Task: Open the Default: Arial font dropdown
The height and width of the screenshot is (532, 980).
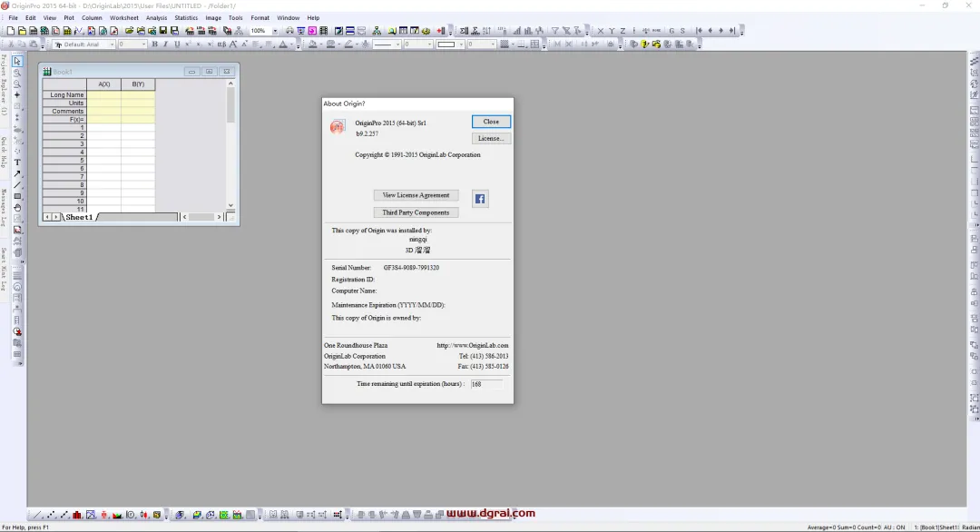Action: pyautogui.click(x=112, y=44)
